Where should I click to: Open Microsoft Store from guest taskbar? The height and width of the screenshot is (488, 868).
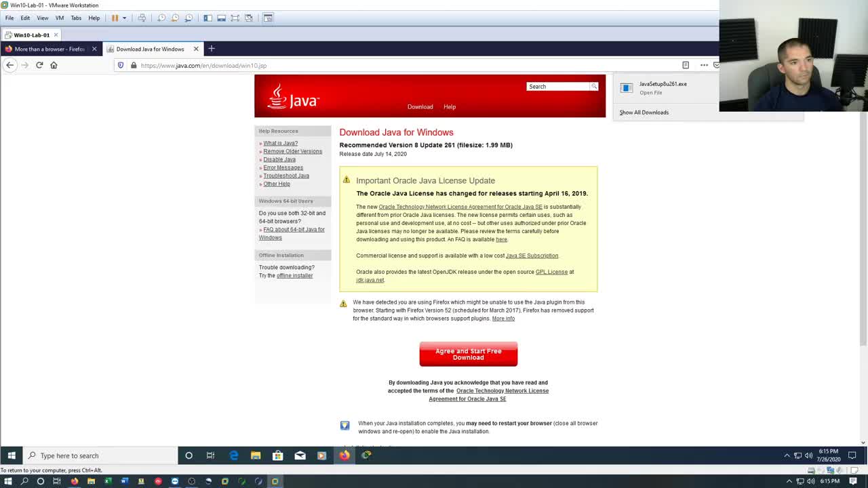pos(277,455)
